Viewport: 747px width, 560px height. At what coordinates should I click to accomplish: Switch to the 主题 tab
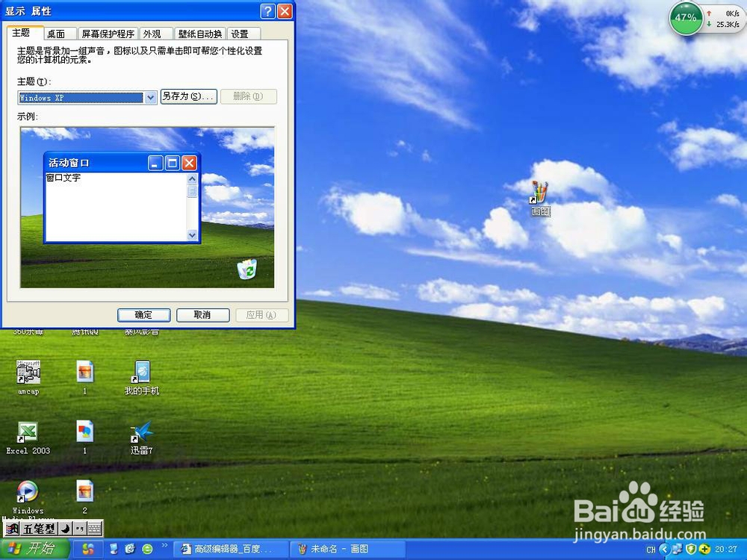tap(25, 33)
